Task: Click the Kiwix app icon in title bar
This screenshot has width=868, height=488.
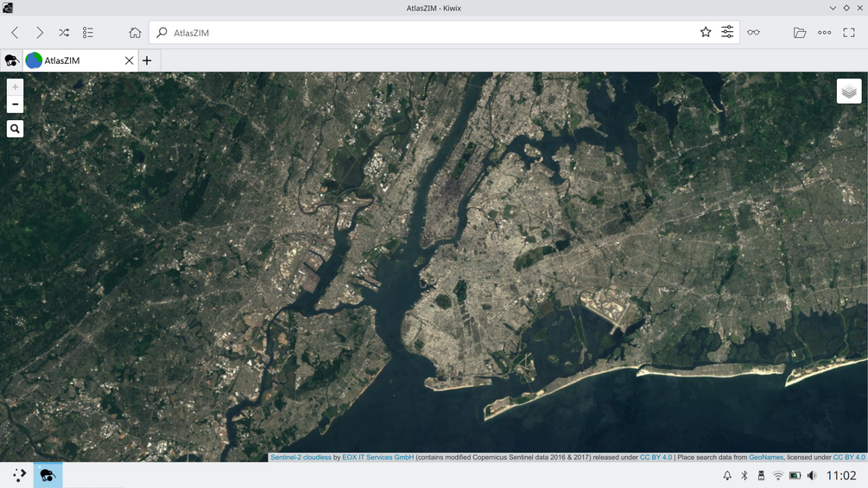Action: click(7, 8)
